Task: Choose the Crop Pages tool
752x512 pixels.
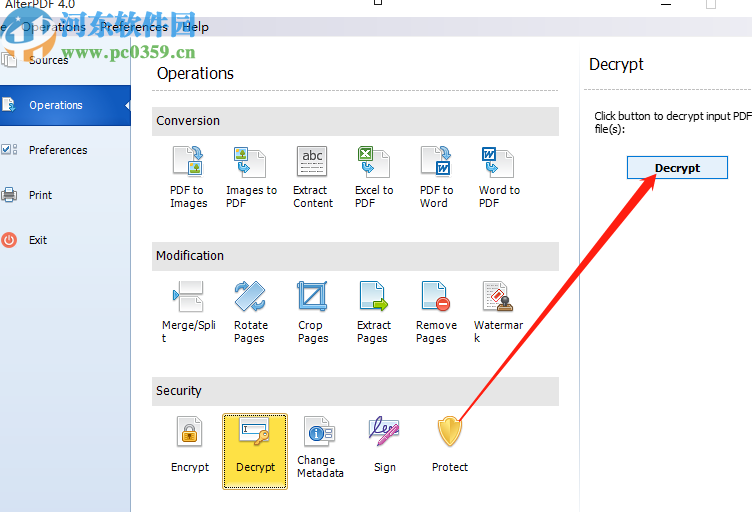Action: (x=313, y=312)
